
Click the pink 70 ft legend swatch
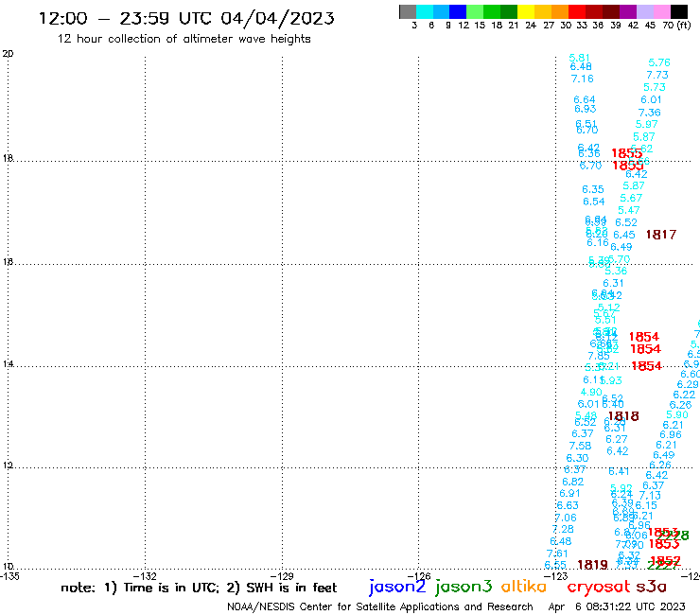pos(661,11)
